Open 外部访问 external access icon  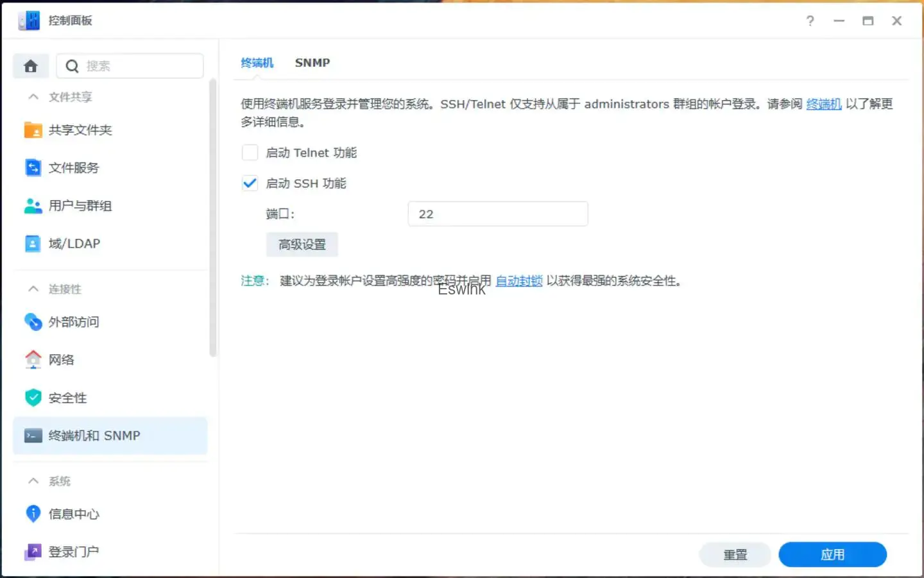(x=33, y=322)
